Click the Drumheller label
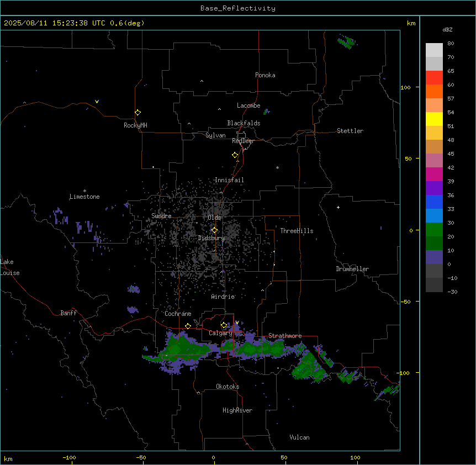The height and width of the screenshot is (465, 476). click(x=352, y=269)
